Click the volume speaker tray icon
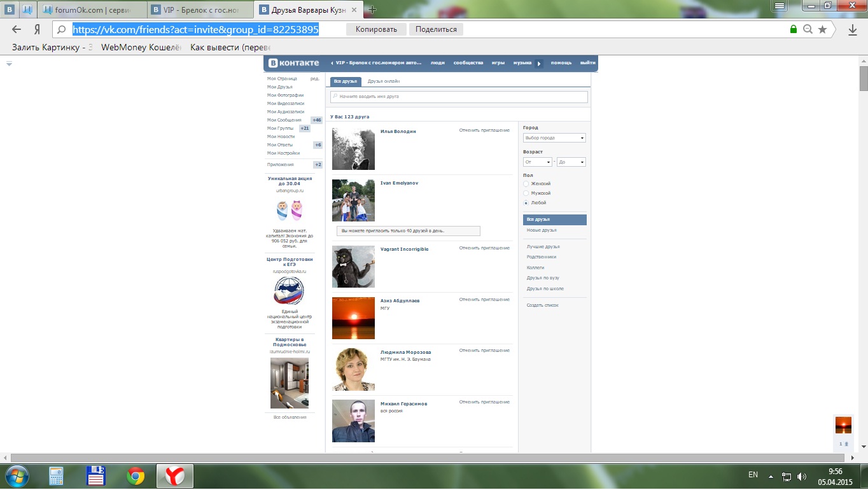Viewport: 868px width, 490px height. (802, 476)
